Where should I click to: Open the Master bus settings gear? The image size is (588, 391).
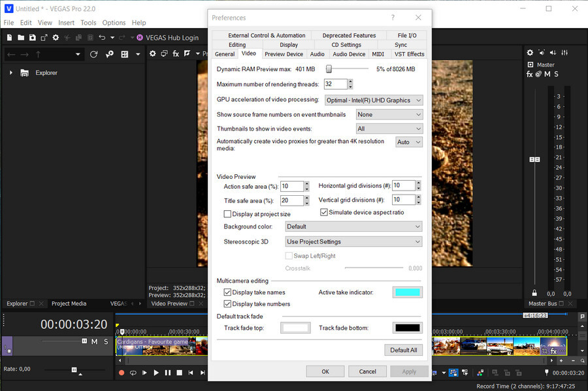tap(530, 53)
